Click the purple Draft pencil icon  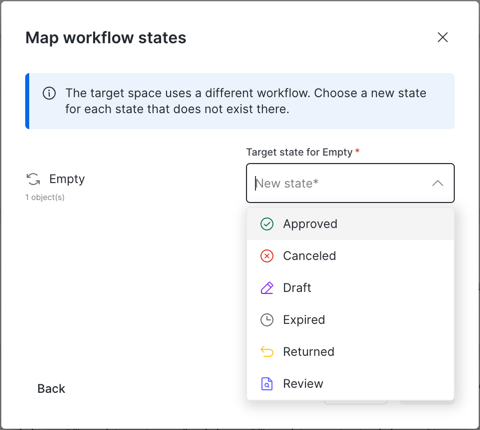(x=267, y=288)
